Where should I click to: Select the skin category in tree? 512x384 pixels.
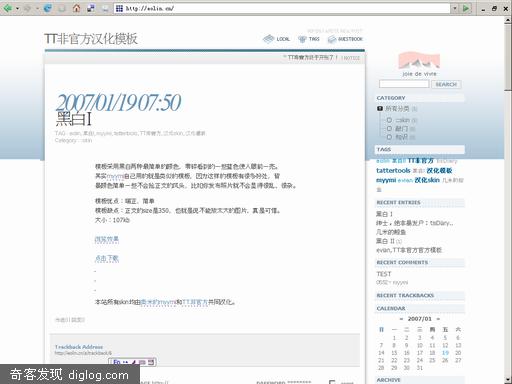coord(402,120)
